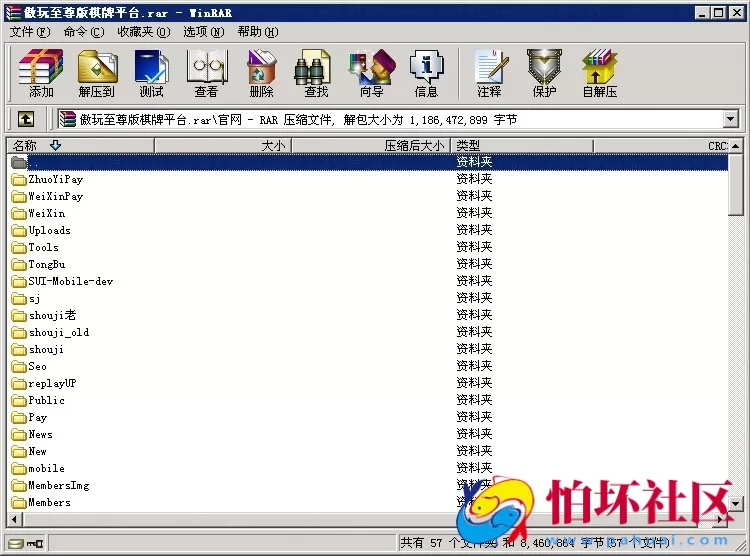Open the 命令(C) menu
This screenshot has width=750, height=556.
tap(84, 32)
